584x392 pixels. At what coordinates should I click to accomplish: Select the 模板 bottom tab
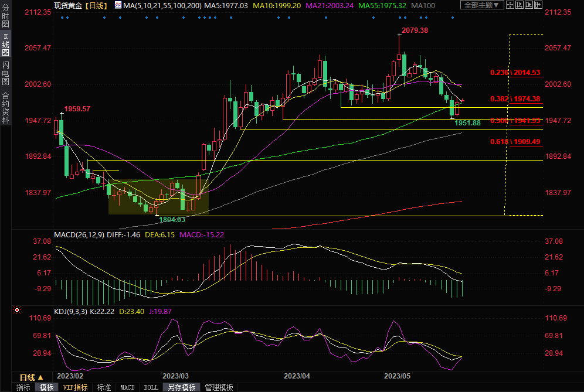coord(47,387)
